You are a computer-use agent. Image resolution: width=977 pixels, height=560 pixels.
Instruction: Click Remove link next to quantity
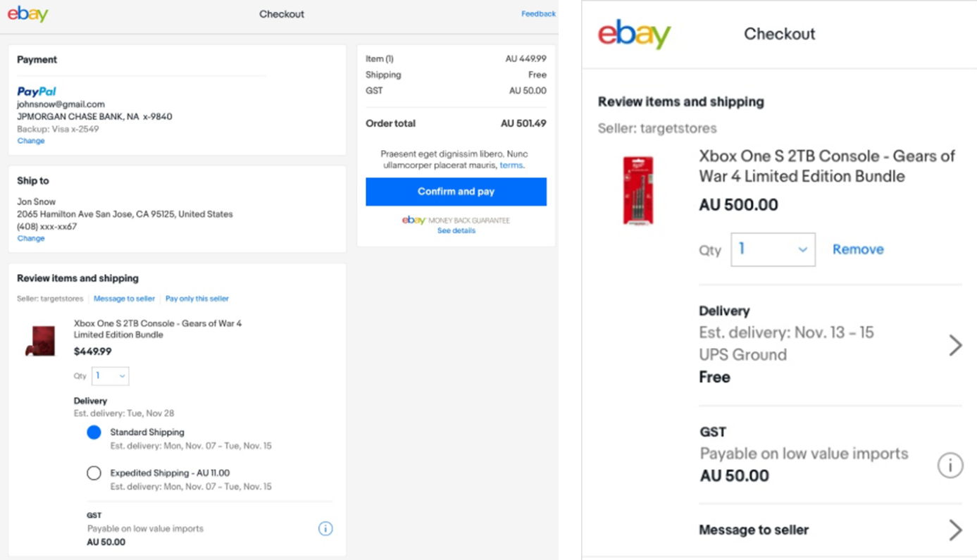(858, 249)
